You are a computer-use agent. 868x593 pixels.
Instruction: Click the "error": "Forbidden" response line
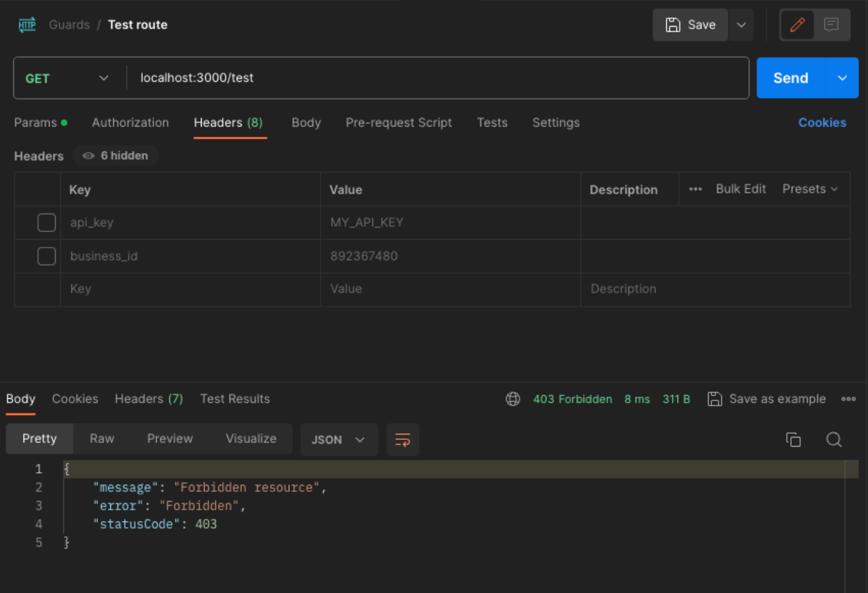coord(169,505)
